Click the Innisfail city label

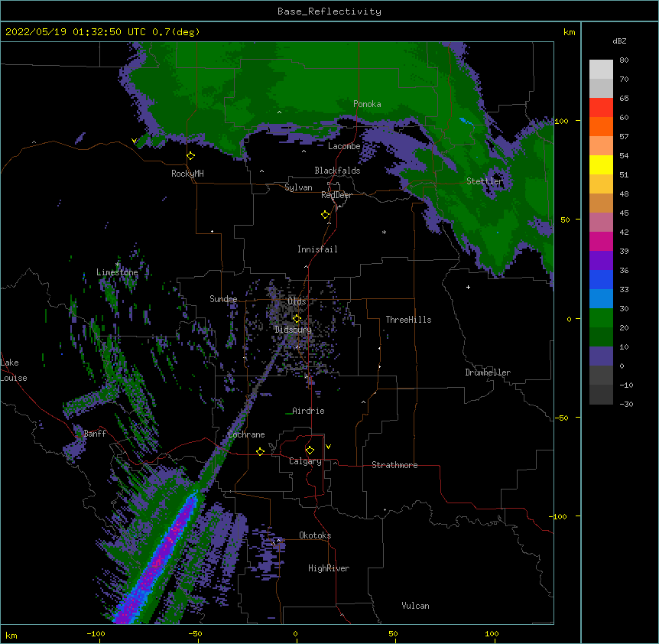[x=317, y=249]
